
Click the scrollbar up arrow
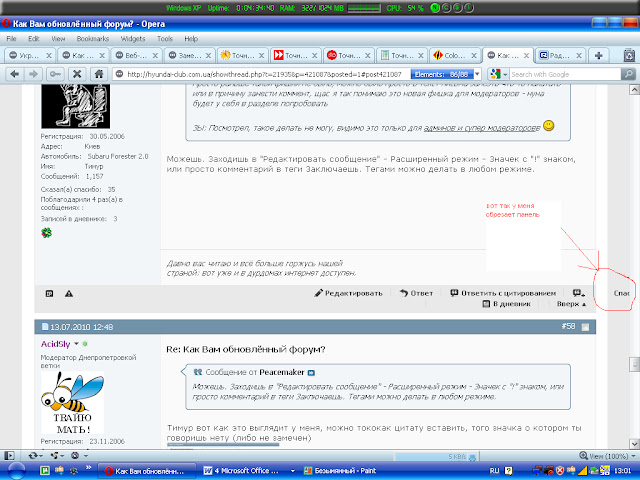pos(634,89)
